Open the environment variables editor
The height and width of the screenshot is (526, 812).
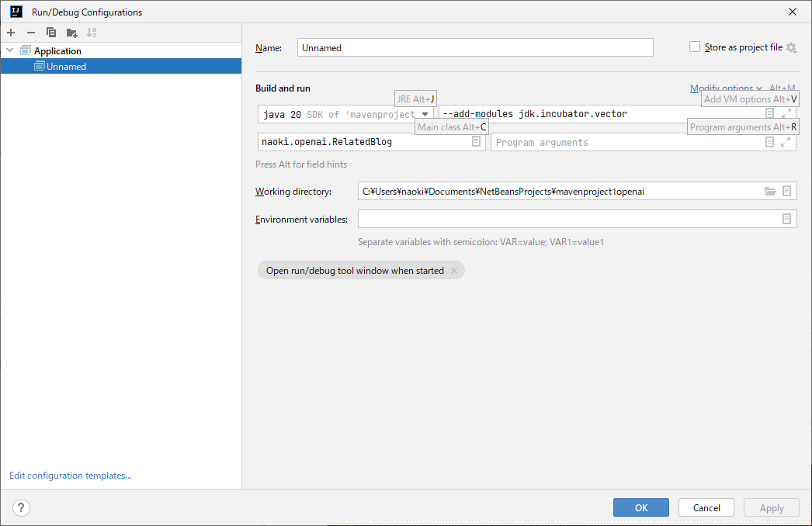786,219
